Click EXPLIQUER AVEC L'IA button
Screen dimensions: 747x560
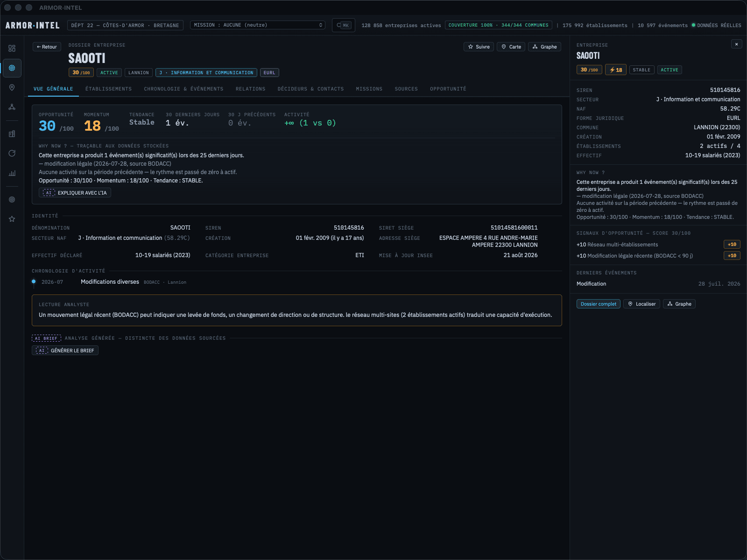[x=75, y=193]
